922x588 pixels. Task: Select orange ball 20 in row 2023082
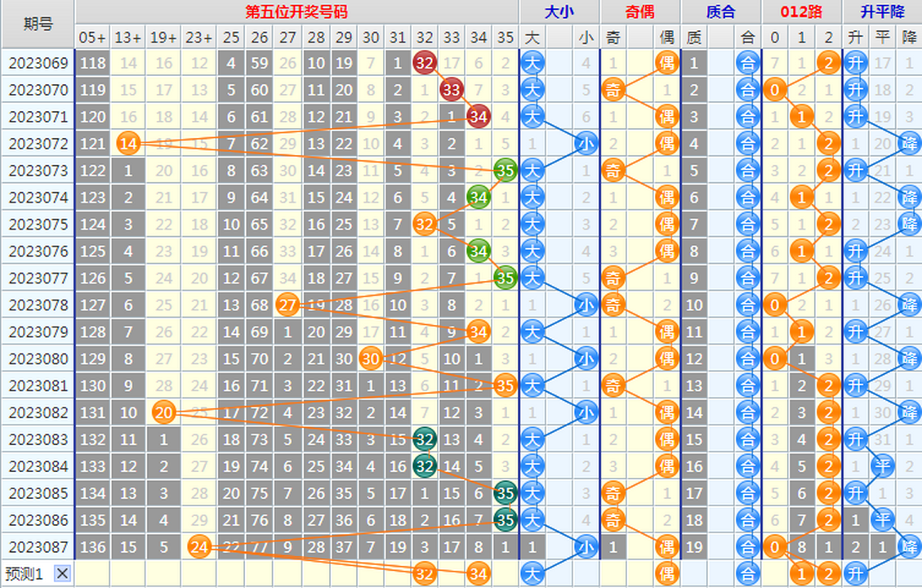[163, 412]
